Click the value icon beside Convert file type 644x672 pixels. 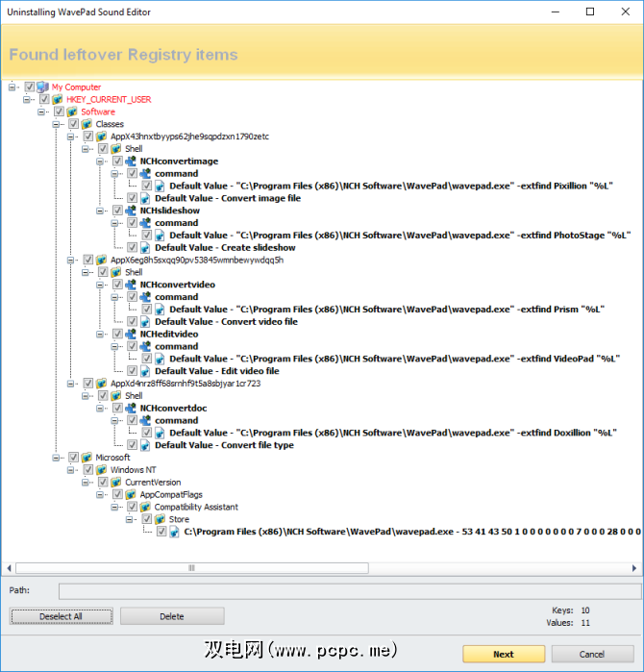tap(145, 445)
